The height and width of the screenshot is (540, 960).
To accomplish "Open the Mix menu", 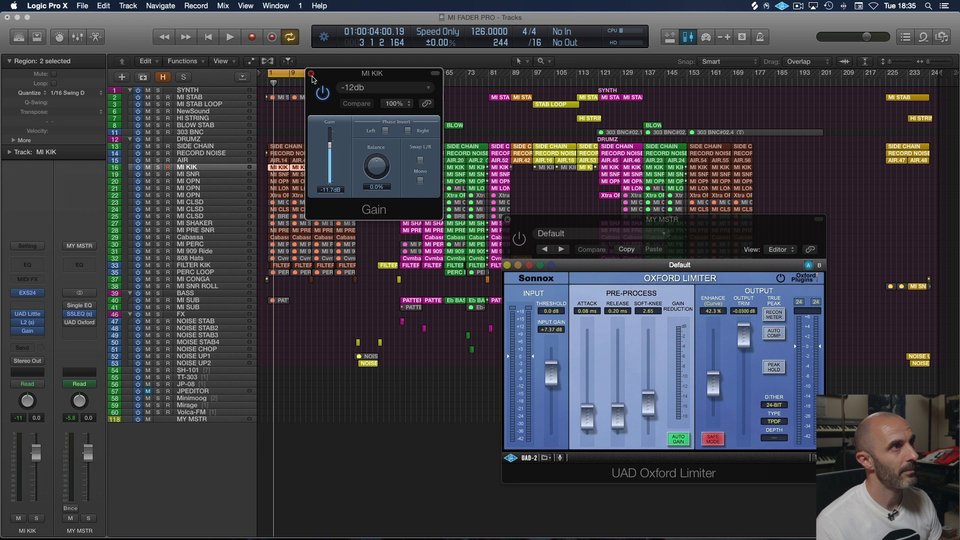I will click(x=223, y=6).
